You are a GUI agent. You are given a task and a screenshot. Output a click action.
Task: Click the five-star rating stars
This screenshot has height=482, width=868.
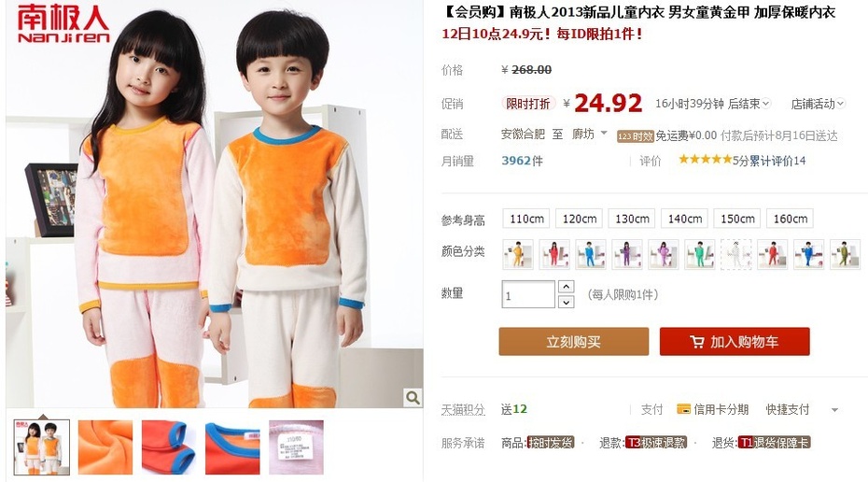tap(706, 160)
